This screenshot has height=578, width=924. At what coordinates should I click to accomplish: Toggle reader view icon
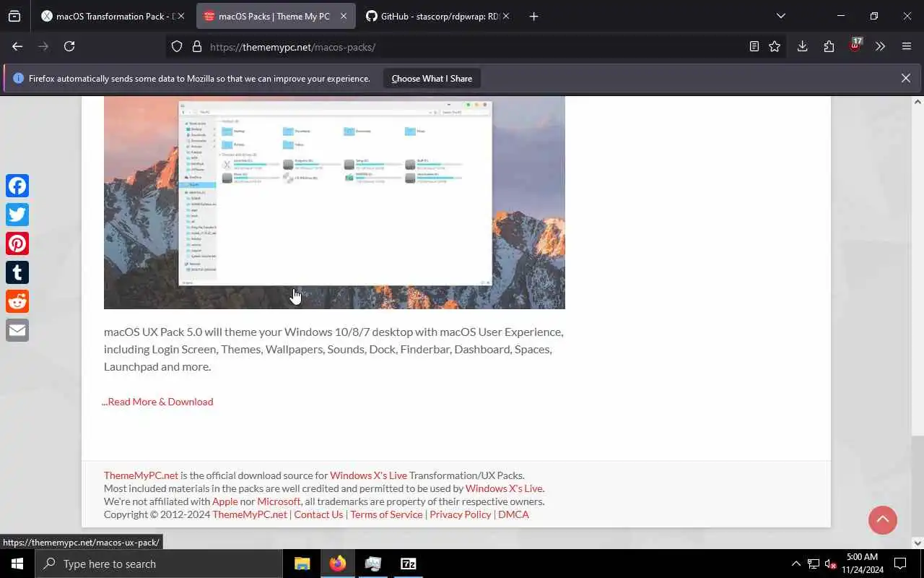coord(754,46)
